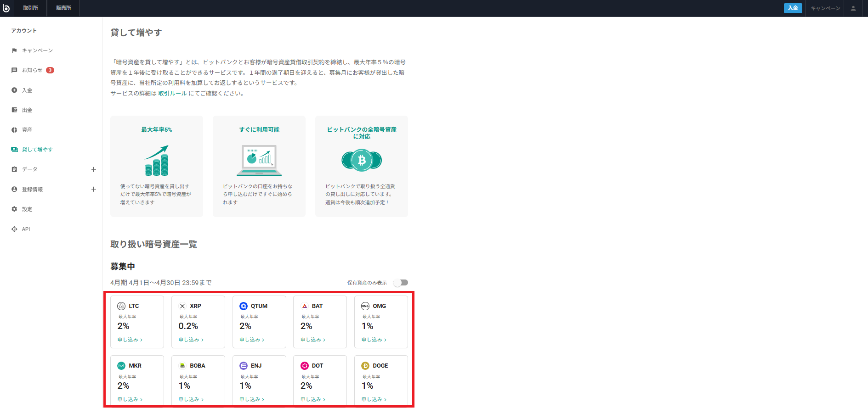Select キャンペーン in the sidebar
The width and height of the screenshot is (868, 408).
click(x=38, y=50)
